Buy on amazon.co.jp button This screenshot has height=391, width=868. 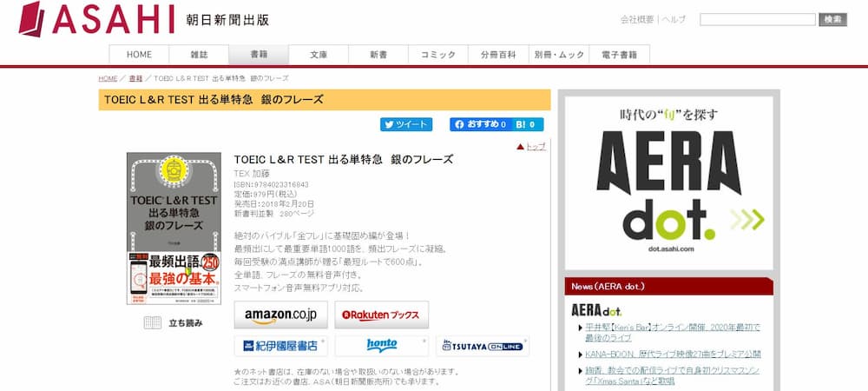point(280,315)
